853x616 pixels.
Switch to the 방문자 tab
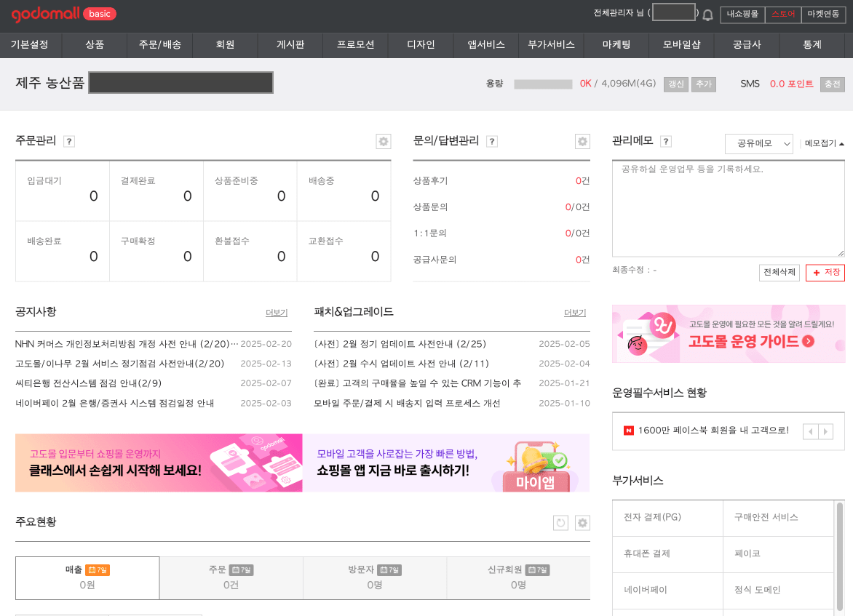(x=374, y=577)
